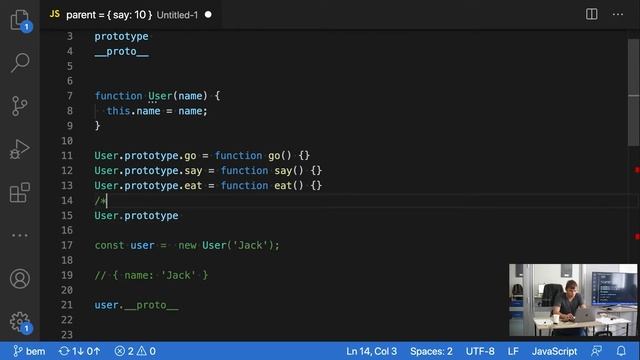Click line number 17 in gutter
640x360 pixels.
pyautogui.click(x=67, y=245)
